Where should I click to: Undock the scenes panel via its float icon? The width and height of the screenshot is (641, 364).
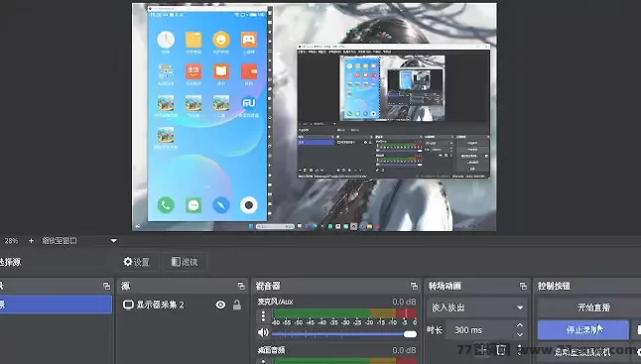[107, 286]
